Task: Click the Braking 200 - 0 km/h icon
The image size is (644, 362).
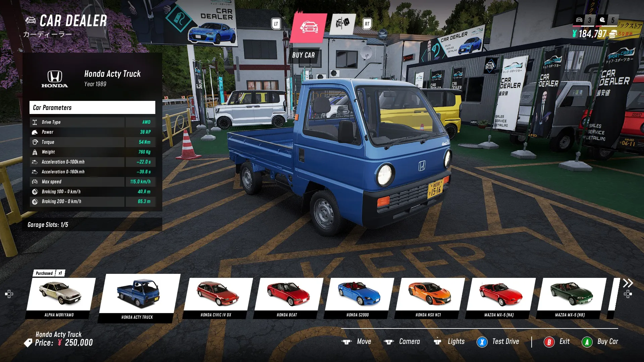Action: click(35, 202)
